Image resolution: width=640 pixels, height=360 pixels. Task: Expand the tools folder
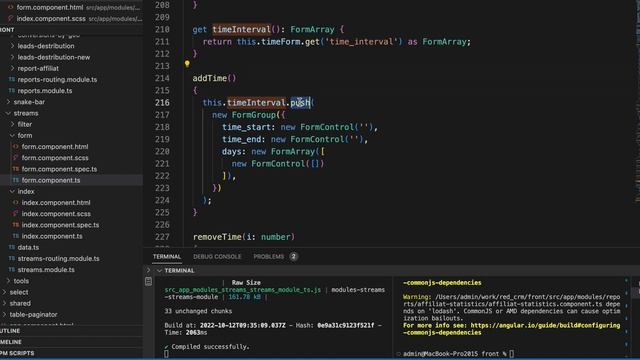pos(21,281)
